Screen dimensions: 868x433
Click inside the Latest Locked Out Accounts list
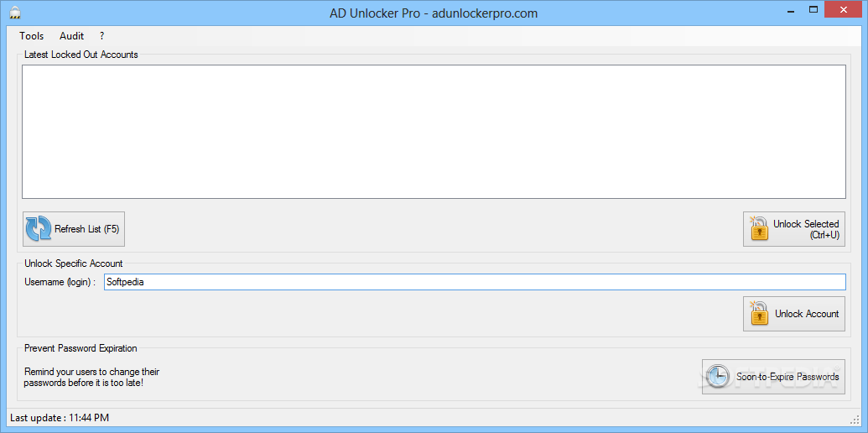coord(434,132)
